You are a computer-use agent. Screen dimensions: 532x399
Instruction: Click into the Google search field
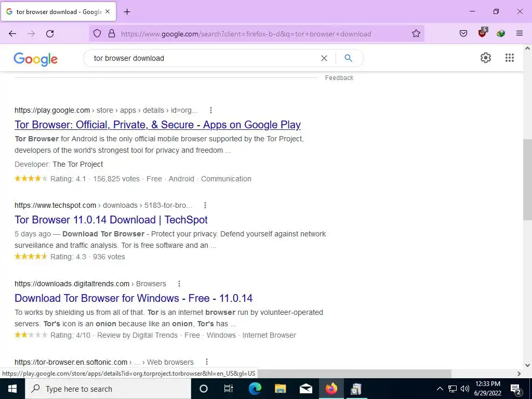[204, 58]
